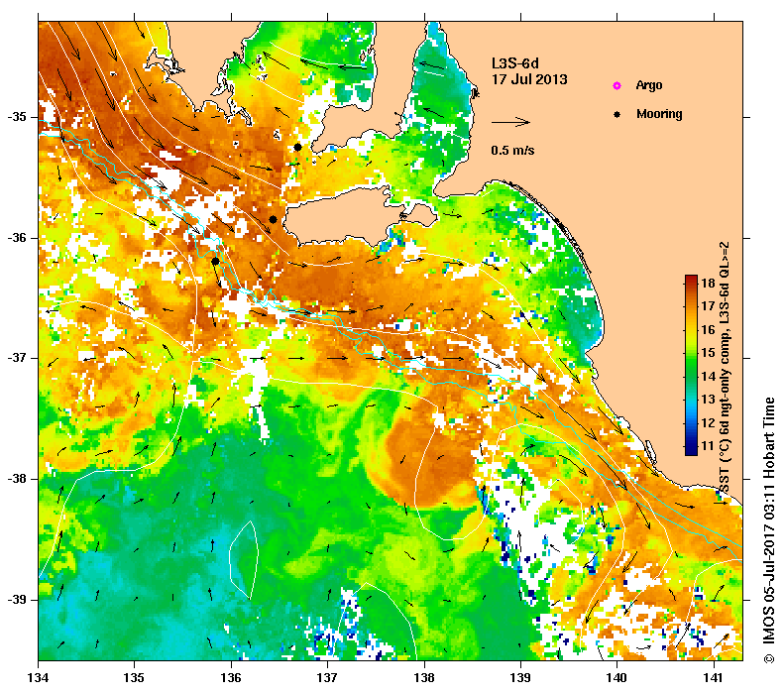Click the '138' longitude axis label

tap(424, 678)
